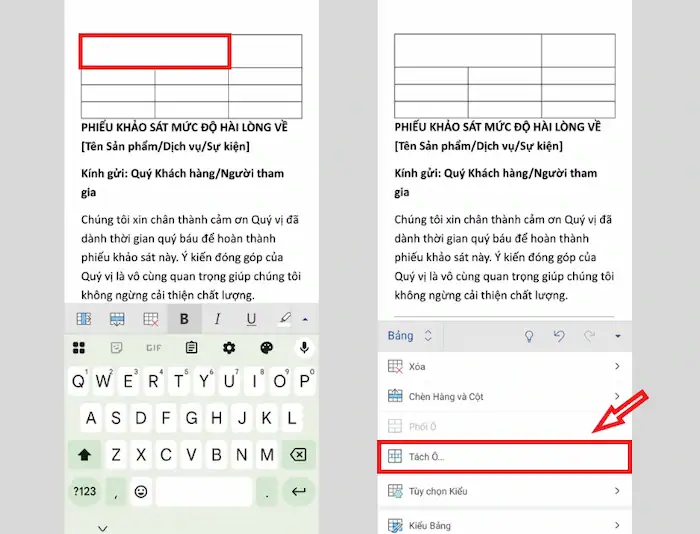The width and height of the screenshot is (700, 534).
Task: Open keyboard clipboard icon
Action: pos(191,348)
